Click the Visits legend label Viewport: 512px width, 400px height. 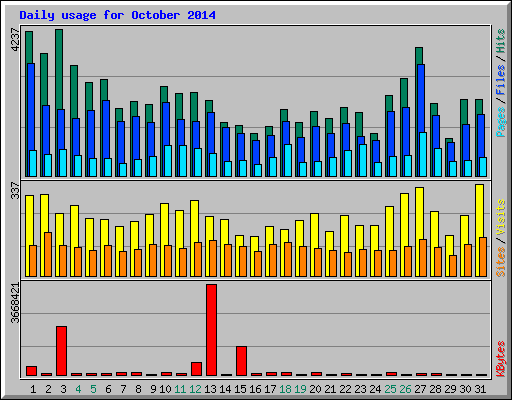(x=500, y=218)
